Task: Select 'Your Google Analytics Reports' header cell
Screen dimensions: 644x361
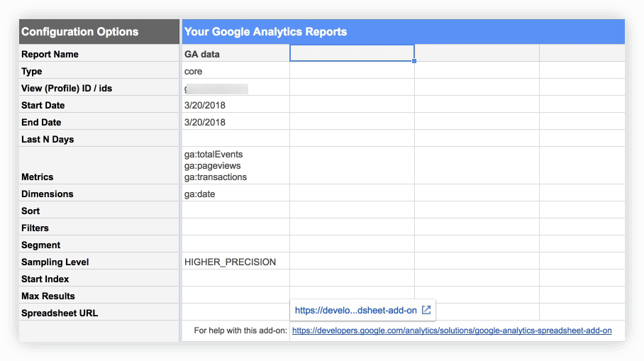Action: 404,32
